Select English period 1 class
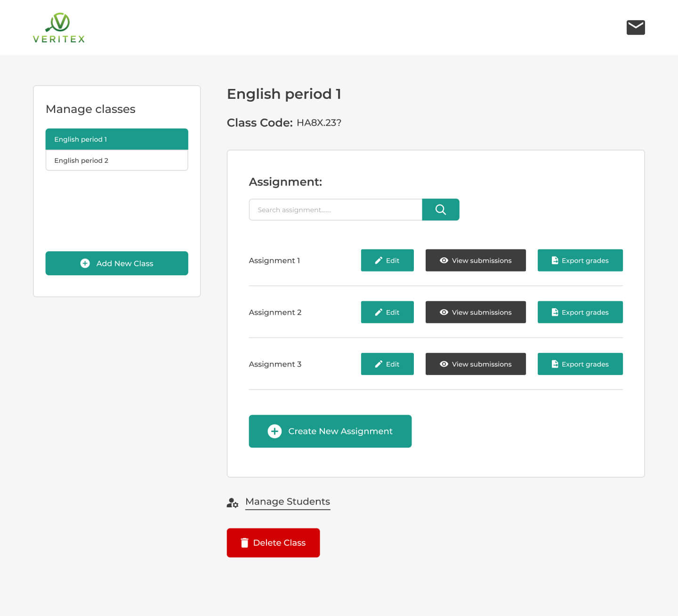The width and height of the screenshot is (678, 616). (117, 139)
